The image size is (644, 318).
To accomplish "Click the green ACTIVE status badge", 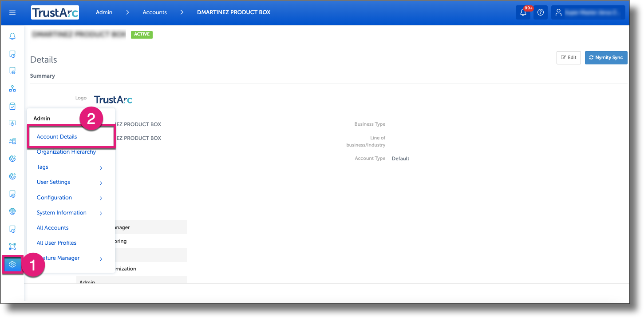I will [142, 34].
